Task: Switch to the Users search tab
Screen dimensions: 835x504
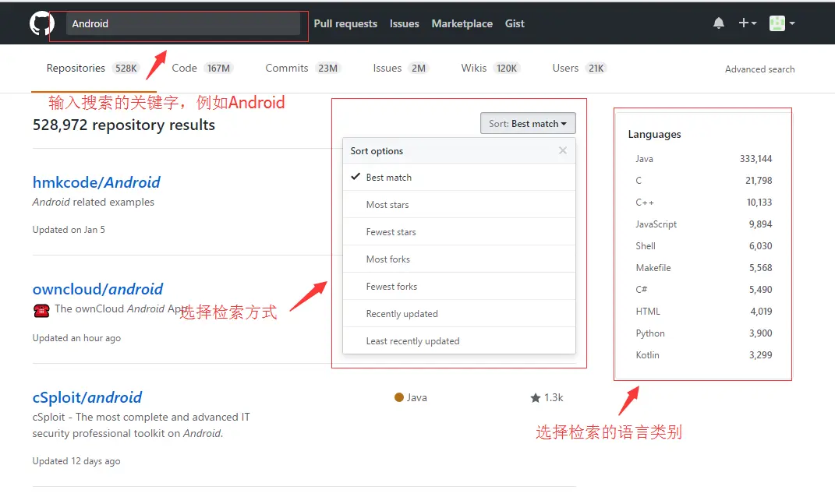Action: pyautogui.click(x=564, y=68)
